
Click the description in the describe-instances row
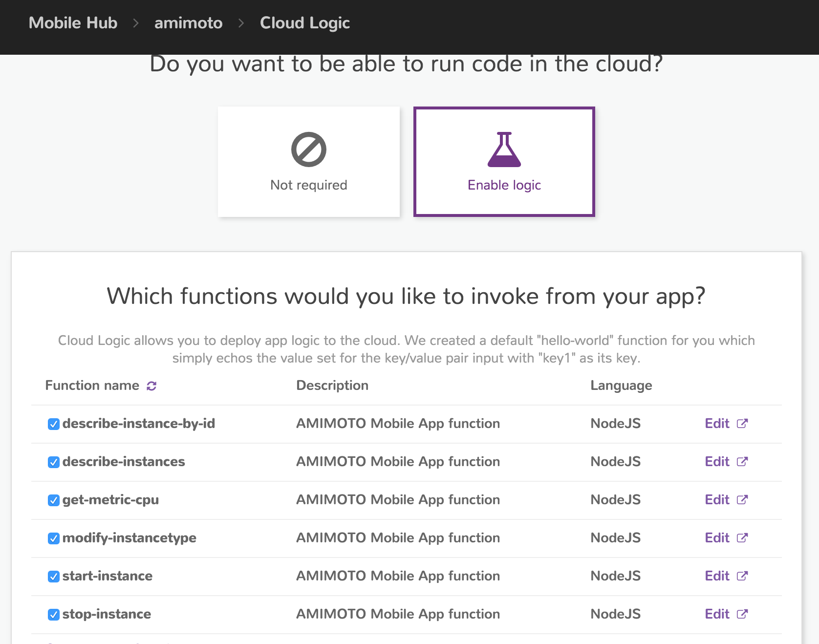(x=398, y=462)
